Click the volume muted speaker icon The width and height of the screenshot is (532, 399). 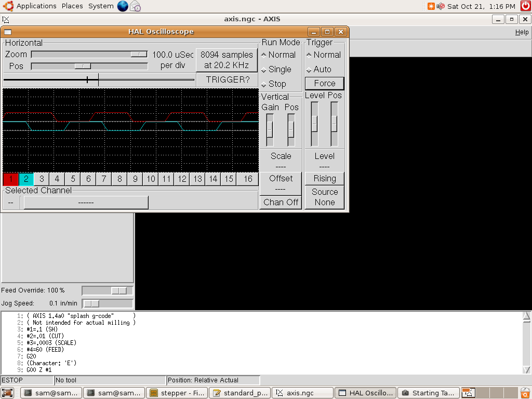tap(441, 6)
